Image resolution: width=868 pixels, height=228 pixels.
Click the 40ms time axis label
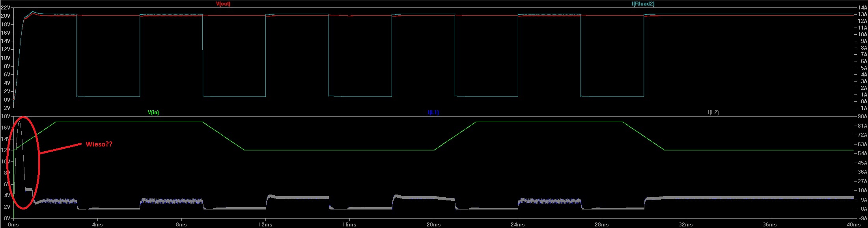(x=854, y=224)
